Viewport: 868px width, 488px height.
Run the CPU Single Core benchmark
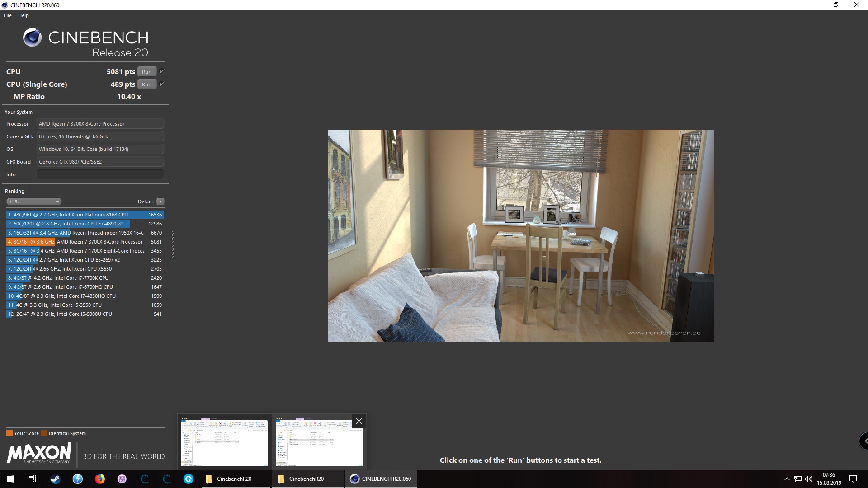(x=146, y=84)
